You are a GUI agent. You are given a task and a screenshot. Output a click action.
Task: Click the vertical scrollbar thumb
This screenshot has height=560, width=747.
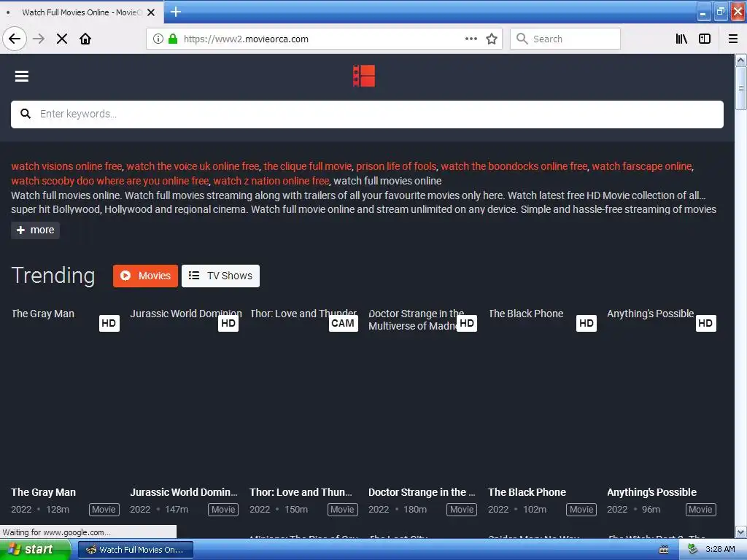pyautogui.click(x=740, y=88)
